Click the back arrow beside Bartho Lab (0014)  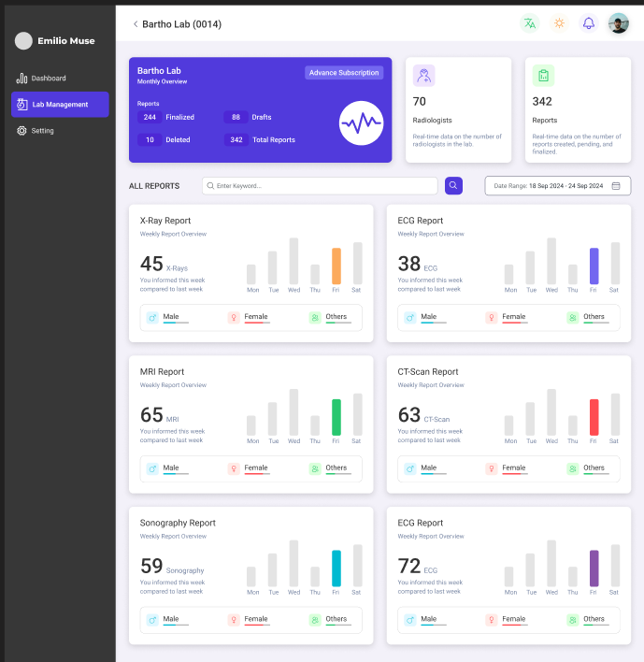point(135,24)
